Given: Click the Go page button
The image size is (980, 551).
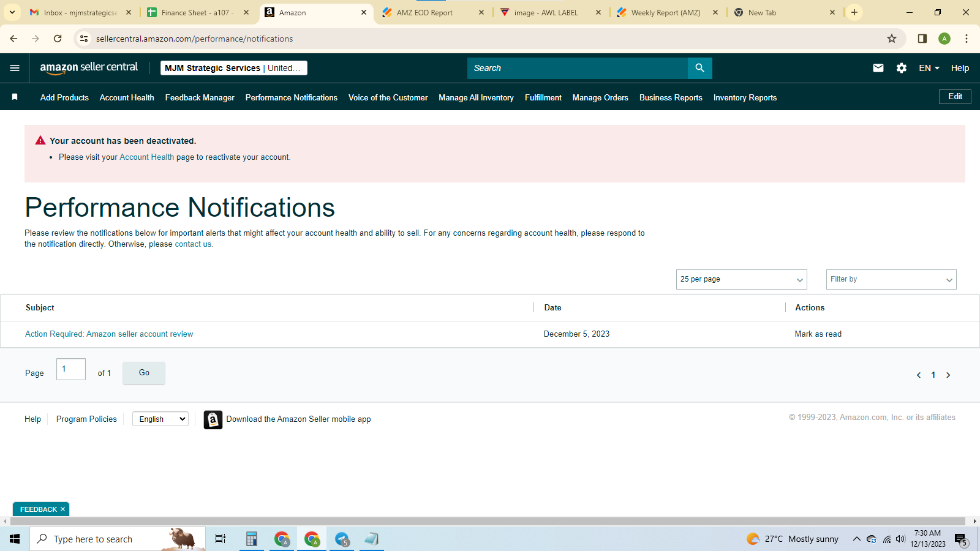Looking at the screenshot, I should [144, 373].
